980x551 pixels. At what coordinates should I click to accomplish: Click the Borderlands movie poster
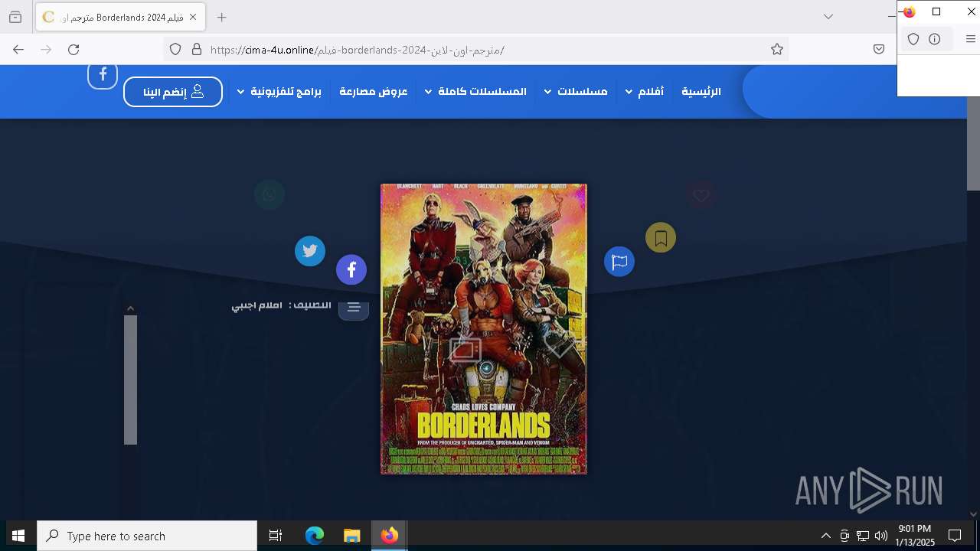484,329
